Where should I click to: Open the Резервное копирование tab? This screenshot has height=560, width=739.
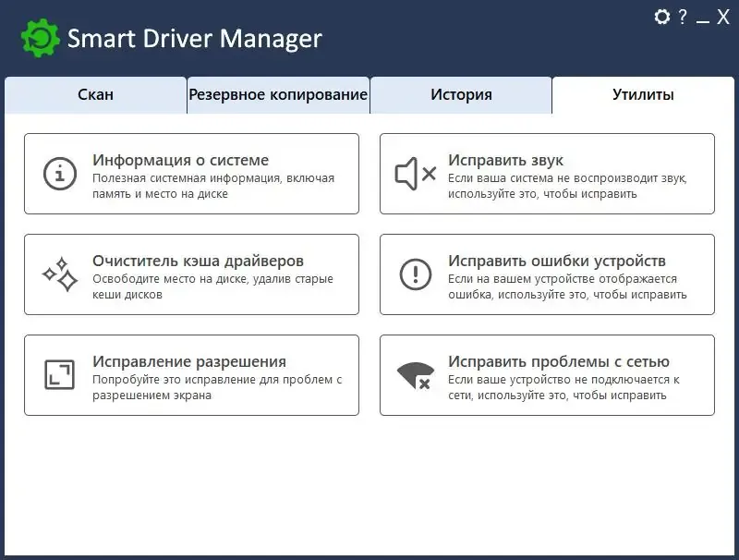point(277,94)
